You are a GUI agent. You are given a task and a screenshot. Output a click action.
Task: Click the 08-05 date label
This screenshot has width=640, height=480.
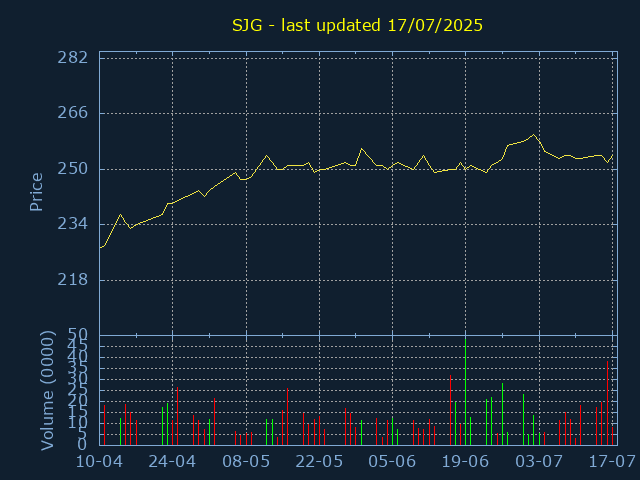coord(246,462)
